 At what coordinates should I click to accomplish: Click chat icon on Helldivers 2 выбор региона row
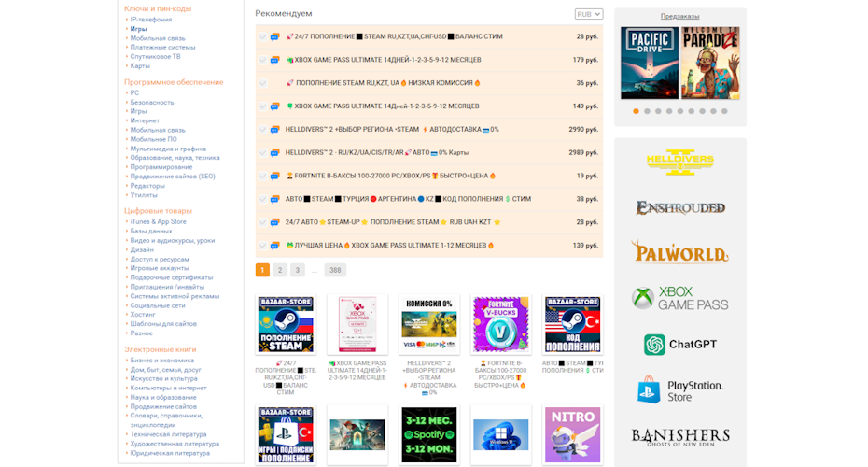click(x=275, y=130)
